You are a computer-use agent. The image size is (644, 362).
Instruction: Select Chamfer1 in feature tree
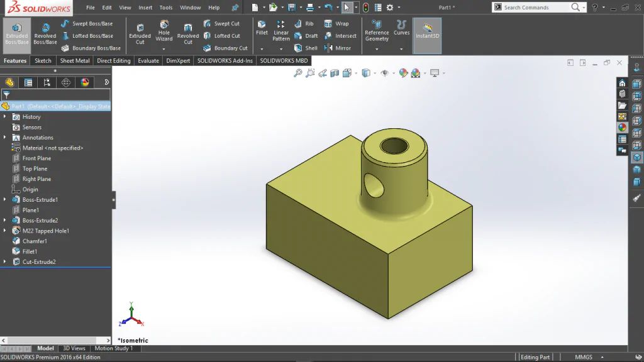tap(35, 241)
